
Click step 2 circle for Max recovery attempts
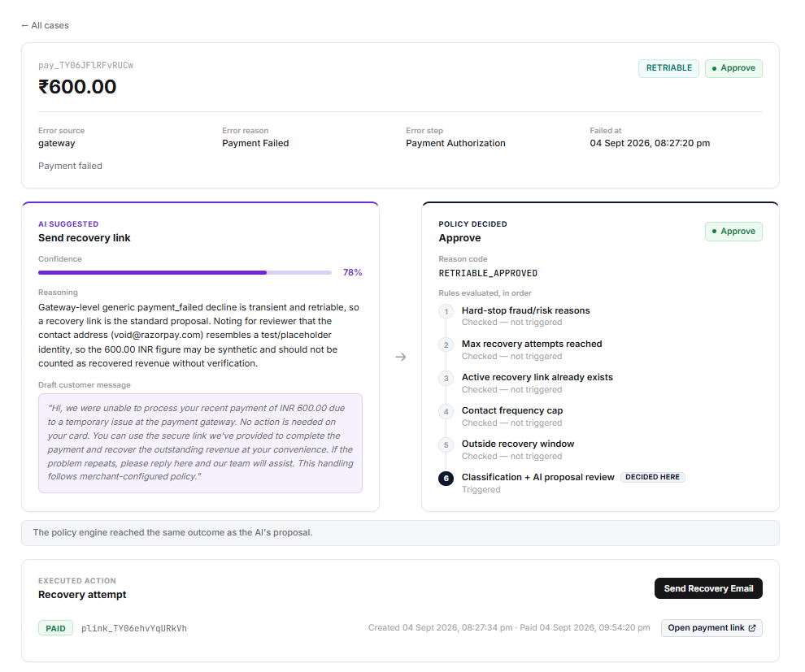click(x=446, y=345)
